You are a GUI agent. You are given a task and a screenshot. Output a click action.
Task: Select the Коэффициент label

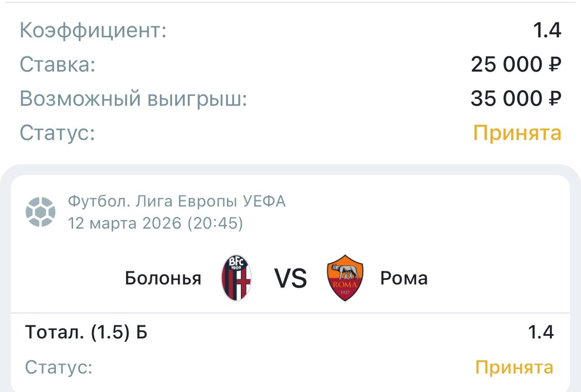click(x=93, y=30)
